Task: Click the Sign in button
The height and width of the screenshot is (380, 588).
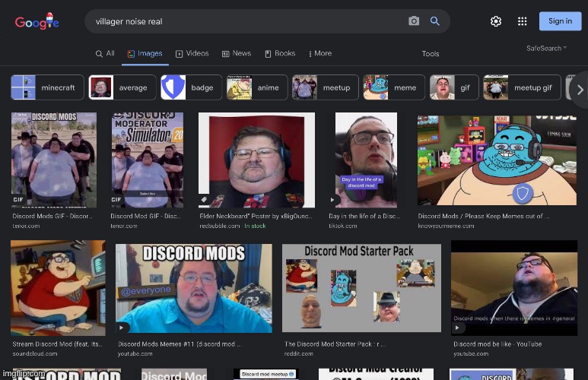Action: (x=561, y=21)
